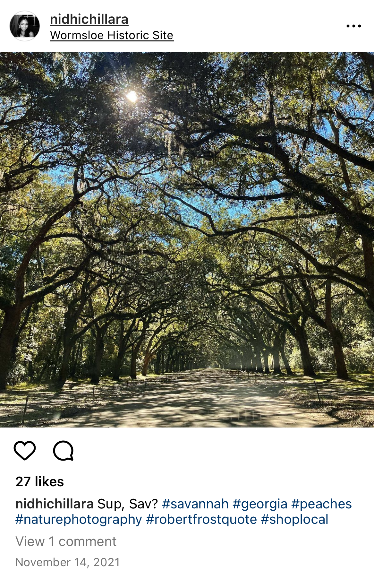374x588 pixels.
Task: Open the #peaches hashtag
Action: [x=321, y=504]
